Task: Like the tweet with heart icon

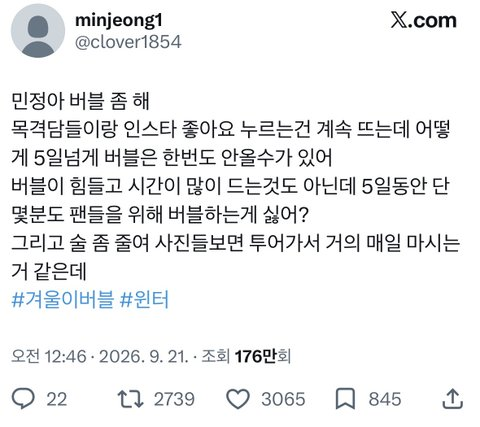Action: click(238, 399)
